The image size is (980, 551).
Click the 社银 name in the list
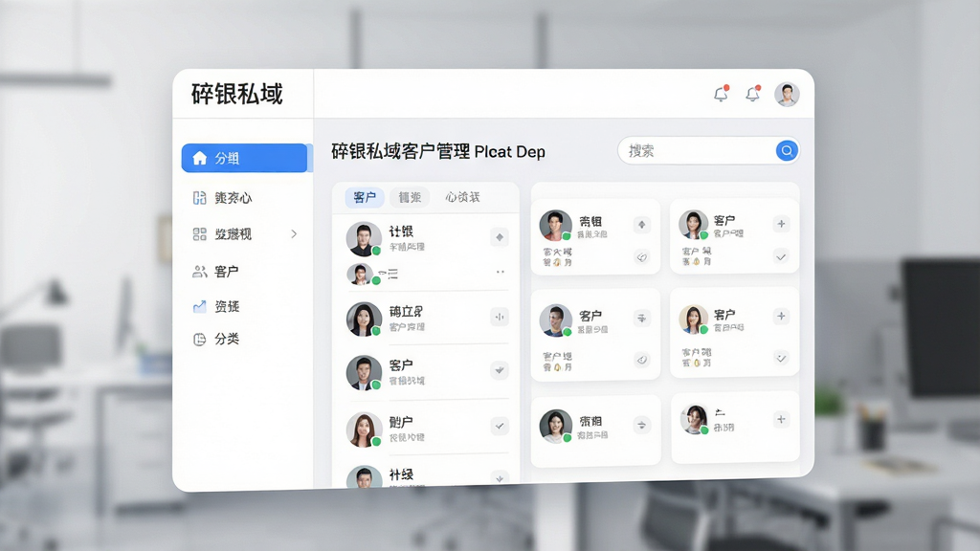pos(401,231)
